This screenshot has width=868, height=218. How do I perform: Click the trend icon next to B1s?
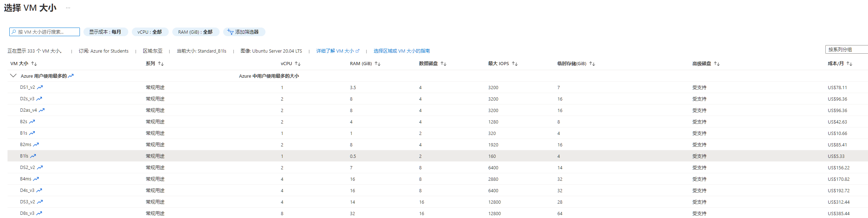pyautogui.click(x=32, y=133)
